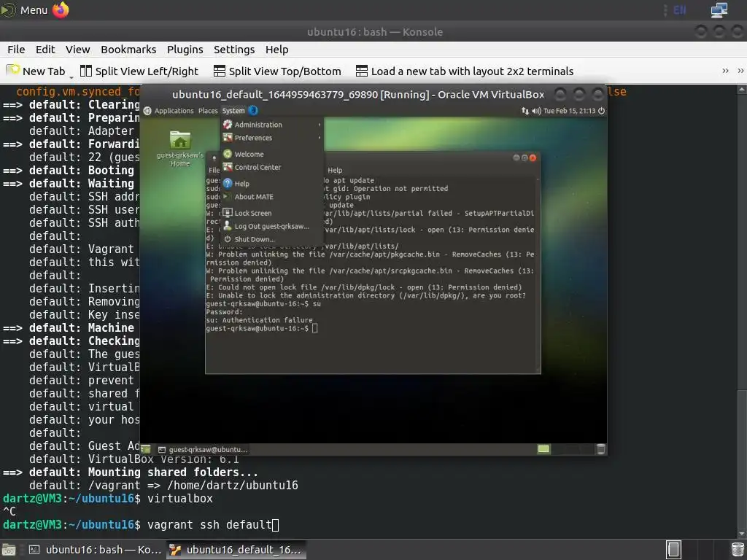The width and height of the screenshot is (747, 560).
Task: Select Welcome in the System menu
Action: point(273,155)
